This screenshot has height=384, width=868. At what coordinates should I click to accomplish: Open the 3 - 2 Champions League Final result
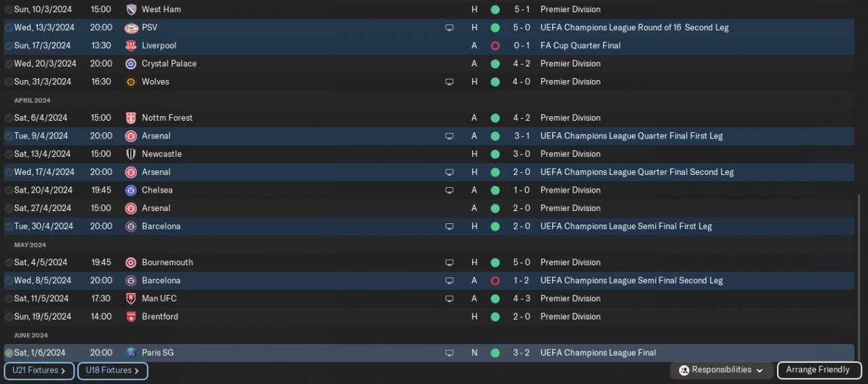[522, 353]
